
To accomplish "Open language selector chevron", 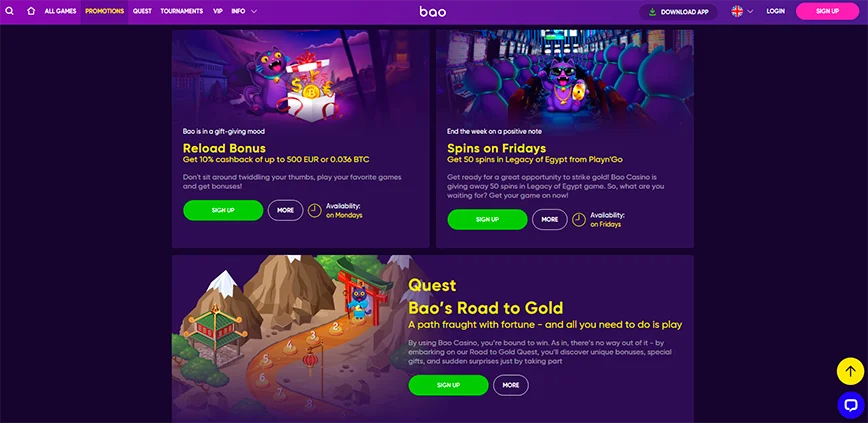I will 750,11.
